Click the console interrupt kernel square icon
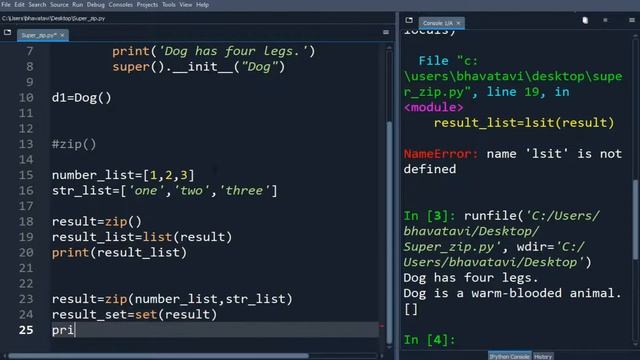Image resolution: width=640 pixels, height=360 pixels. click(605, 20)
